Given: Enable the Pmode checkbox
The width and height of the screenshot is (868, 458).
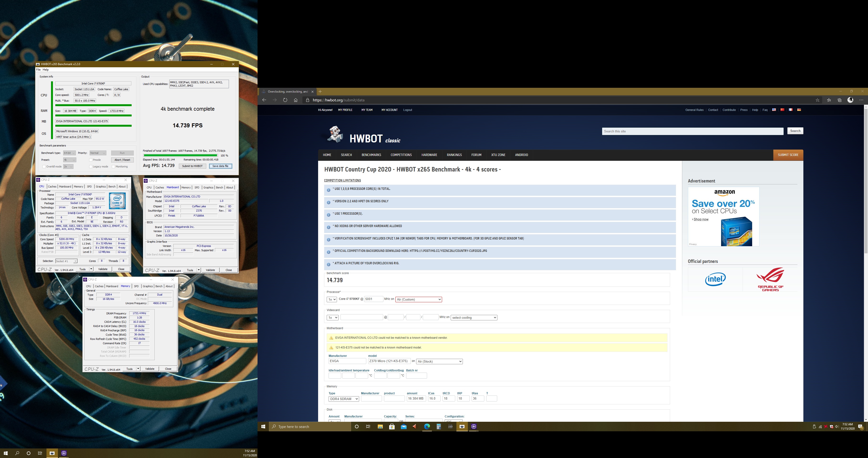Looking at the screenshot, I should [x=91, y=160].
